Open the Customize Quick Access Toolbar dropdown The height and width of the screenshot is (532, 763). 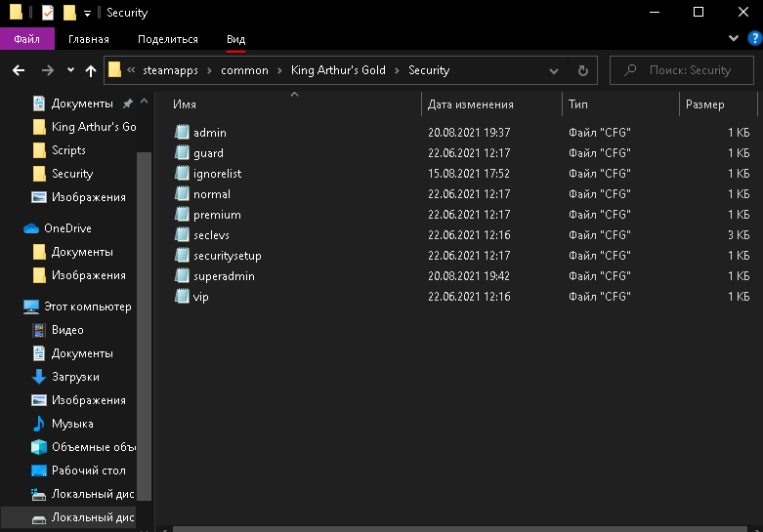click(87, 13)
